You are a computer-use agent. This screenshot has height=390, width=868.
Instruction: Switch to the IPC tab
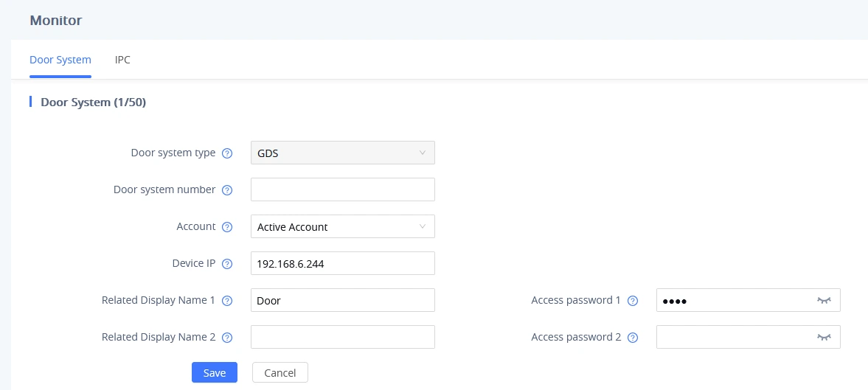[x=122, y=60]
